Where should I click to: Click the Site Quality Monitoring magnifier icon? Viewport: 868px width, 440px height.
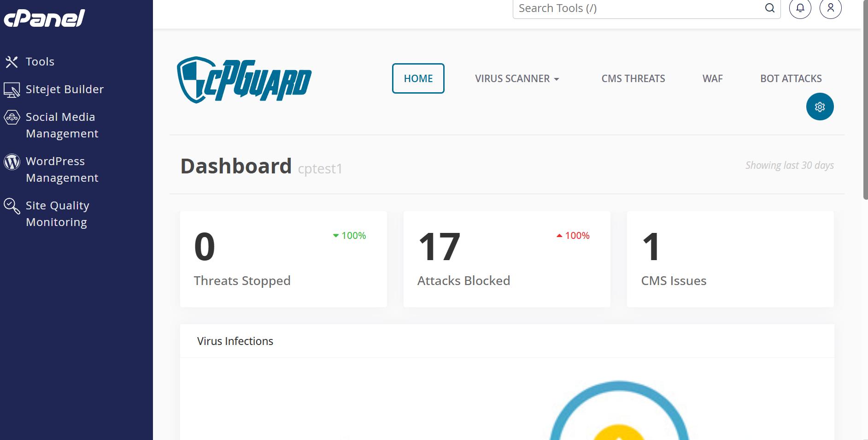pyautogui.click(x=12, y=206)
